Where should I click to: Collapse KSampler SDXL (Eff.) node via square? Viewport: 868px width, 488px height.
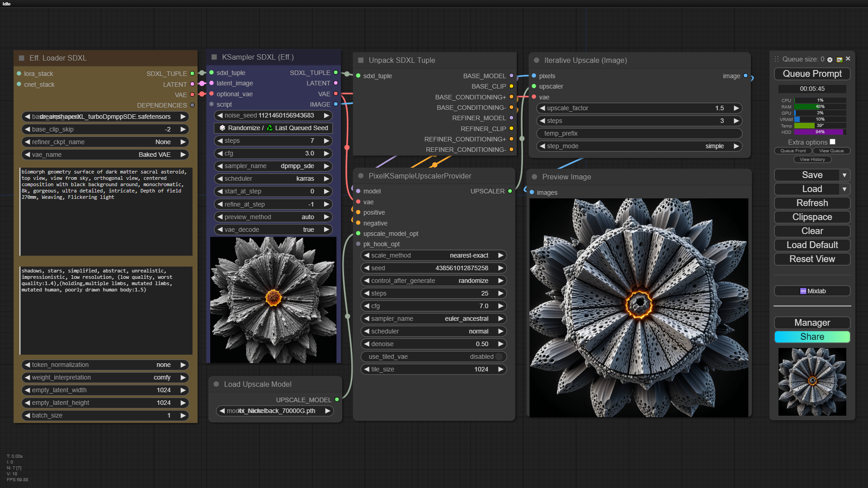[214, 57]
